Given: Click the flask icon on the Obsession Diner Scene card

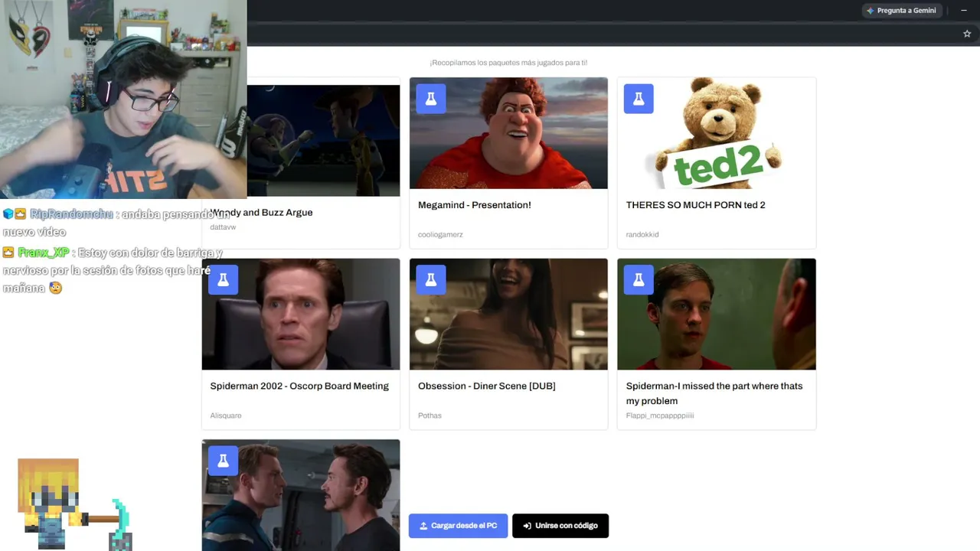Looking at the screenshot, I should tap(431, 280).
